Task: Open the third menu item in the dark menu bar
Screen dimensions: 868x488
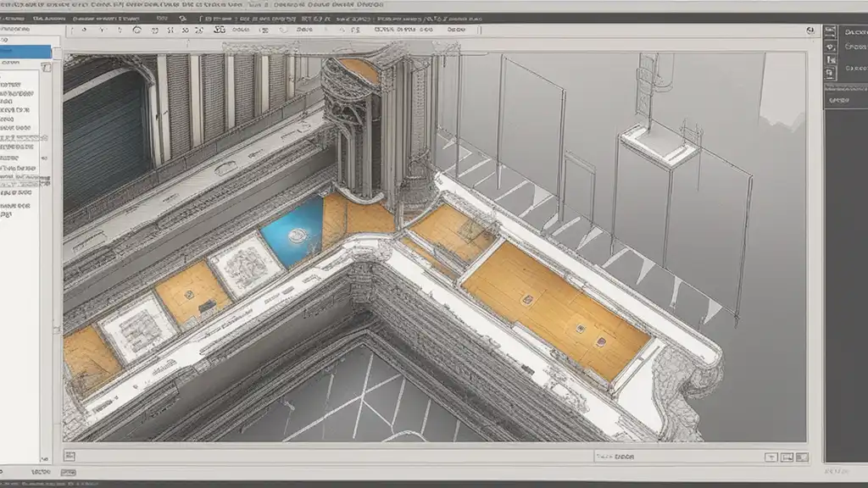Action: click(x=105, y=19)
